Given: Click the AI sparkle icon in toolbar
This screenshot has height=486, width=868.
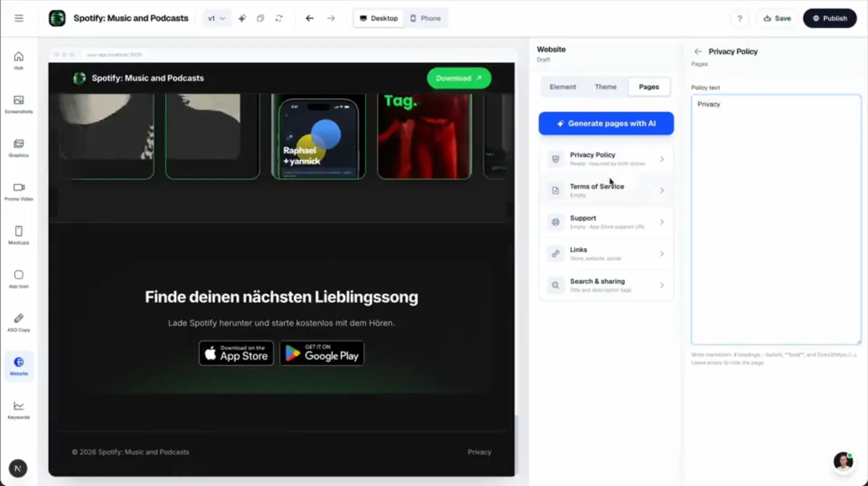Looking at the screenshot, I should (242, 18).
